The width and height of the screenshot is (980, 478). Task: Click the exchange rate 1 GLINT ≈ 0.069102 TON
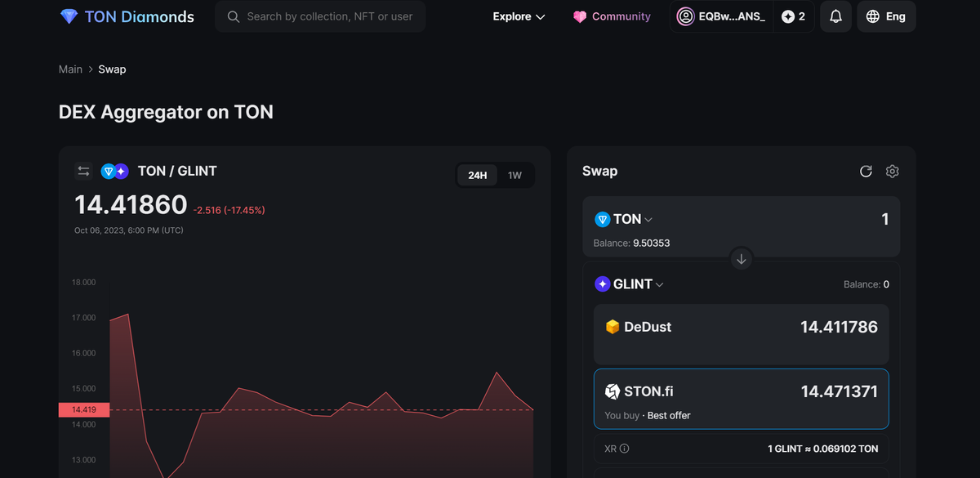tap(823, 449)
